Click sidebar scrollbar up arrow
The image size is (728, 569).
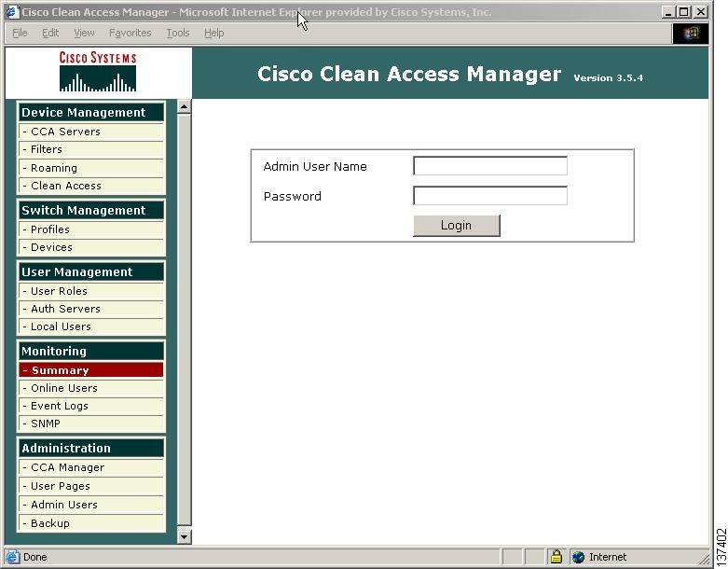click(x=184, y=107)
